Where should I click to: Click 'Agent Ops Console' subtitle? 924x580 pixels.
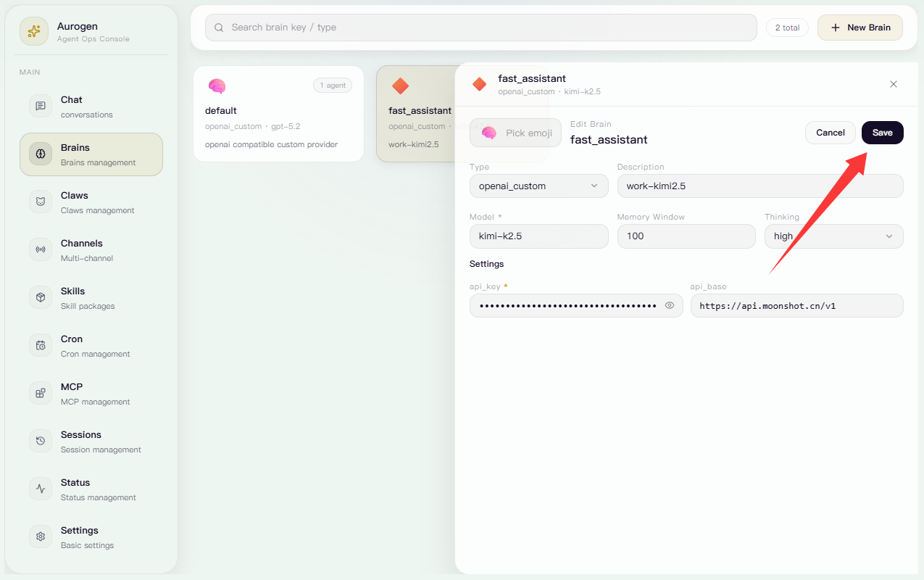point(93,39)
